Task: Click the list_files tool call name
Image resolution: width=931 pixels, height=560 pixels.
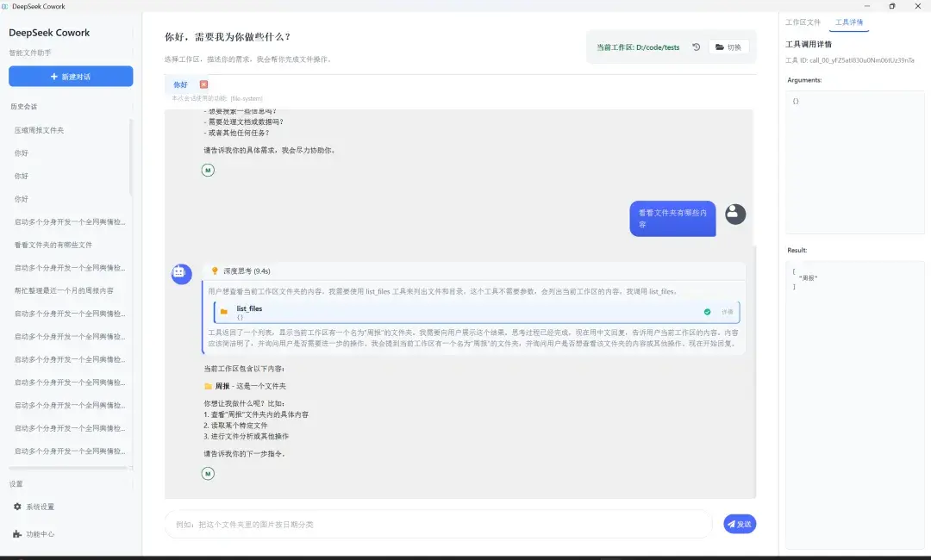Action: click(x=249, y=308)
